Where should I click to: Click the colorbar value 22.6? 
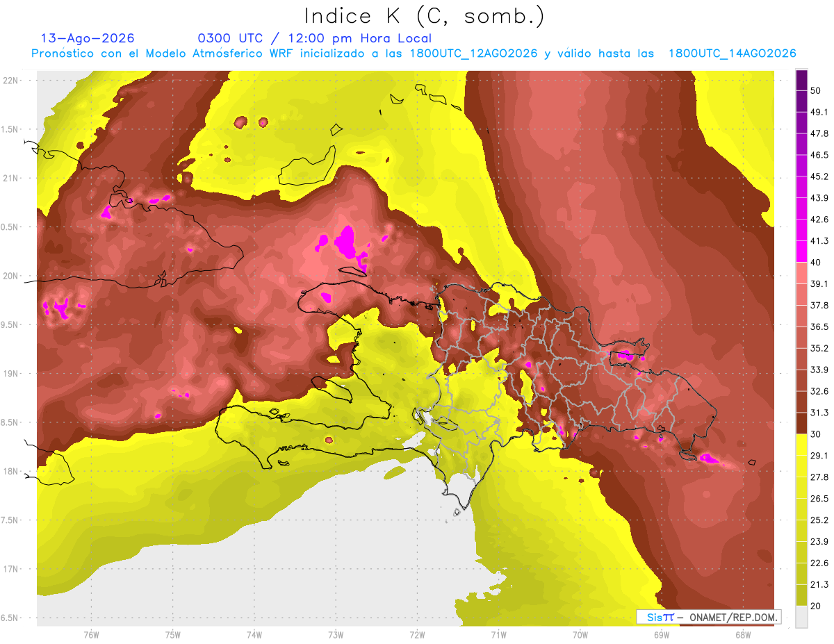click(819, 563)
